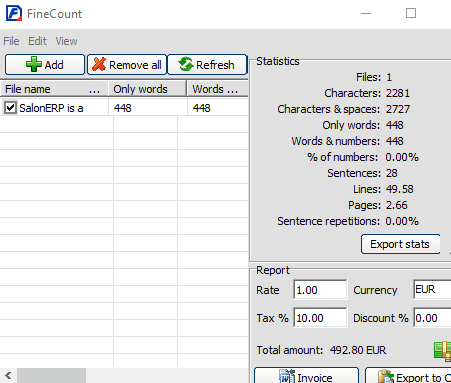Click the Words column header

218,89
